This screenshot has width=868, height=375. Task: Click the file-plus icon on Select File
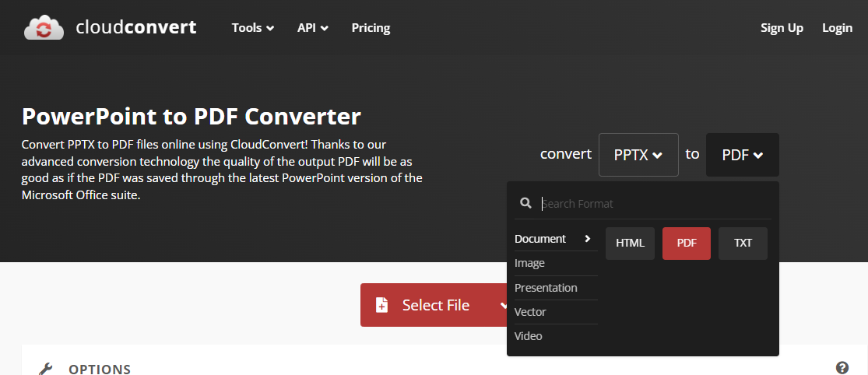coord(382,305)
